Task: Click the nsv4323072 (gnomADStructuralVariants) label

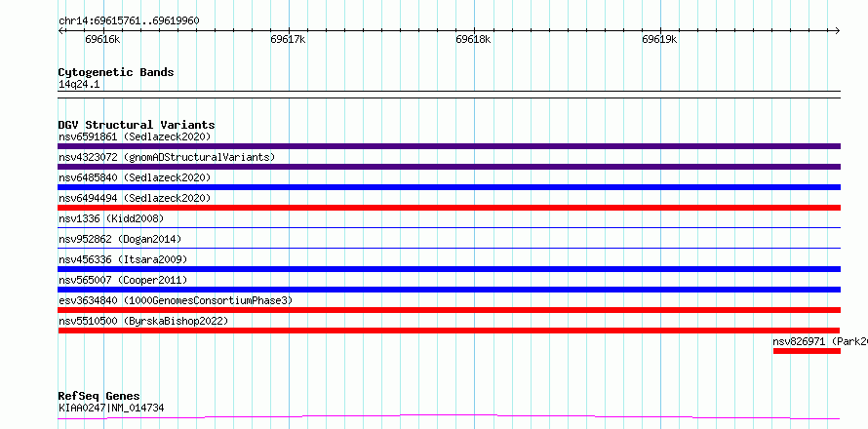Action: click(167, 157)
